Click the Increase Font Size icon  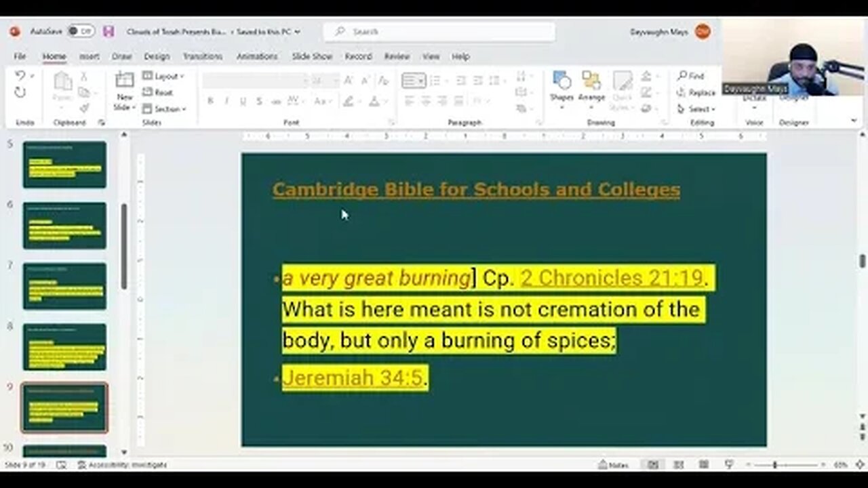coord(349,81)
